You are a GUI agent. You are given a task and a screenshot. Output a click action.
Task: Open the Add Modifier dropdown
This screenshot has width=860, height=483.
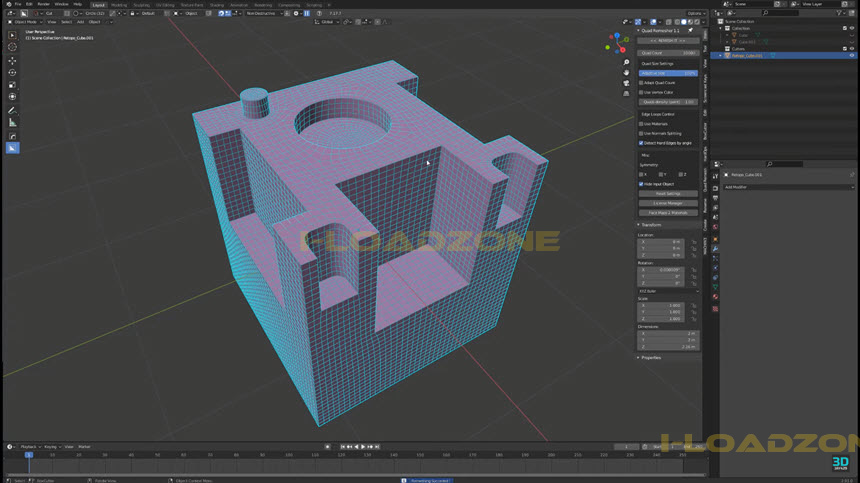tap(788, 187)
